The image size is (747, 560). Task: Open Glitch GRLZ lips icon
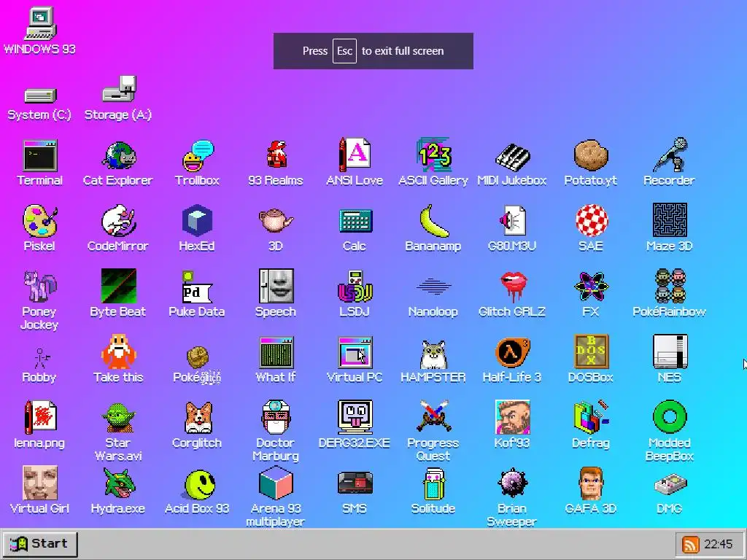point(512,287)
